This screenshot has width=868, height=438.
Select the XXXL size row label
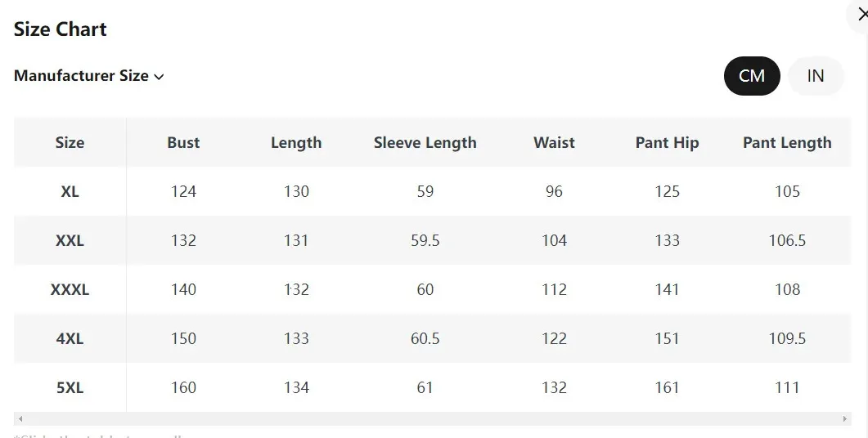[70, 290]
